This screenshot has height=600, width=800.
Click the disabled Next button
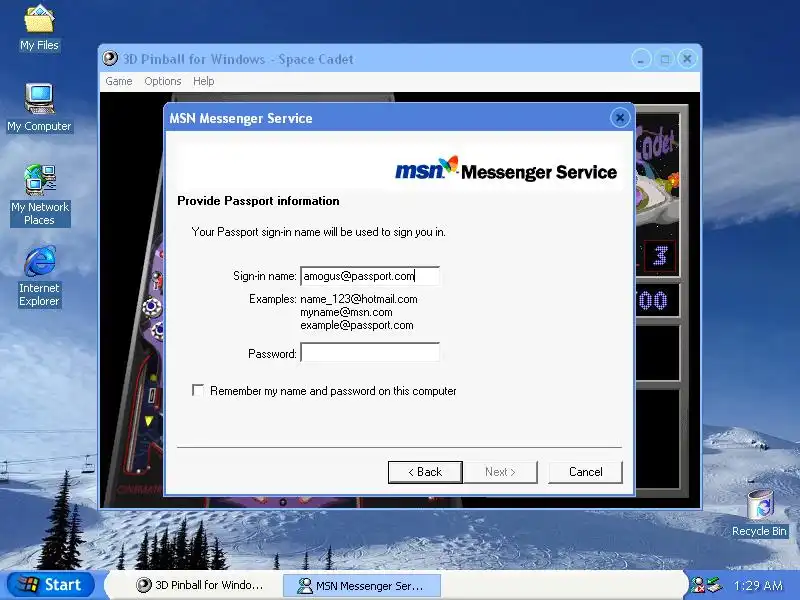(x=500, y=472)
